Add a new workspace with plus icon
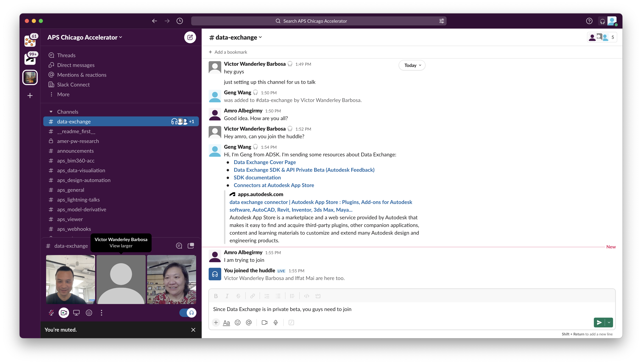This screenshot has width=642, height=364. pyautogui.click(x=30, y=96)
